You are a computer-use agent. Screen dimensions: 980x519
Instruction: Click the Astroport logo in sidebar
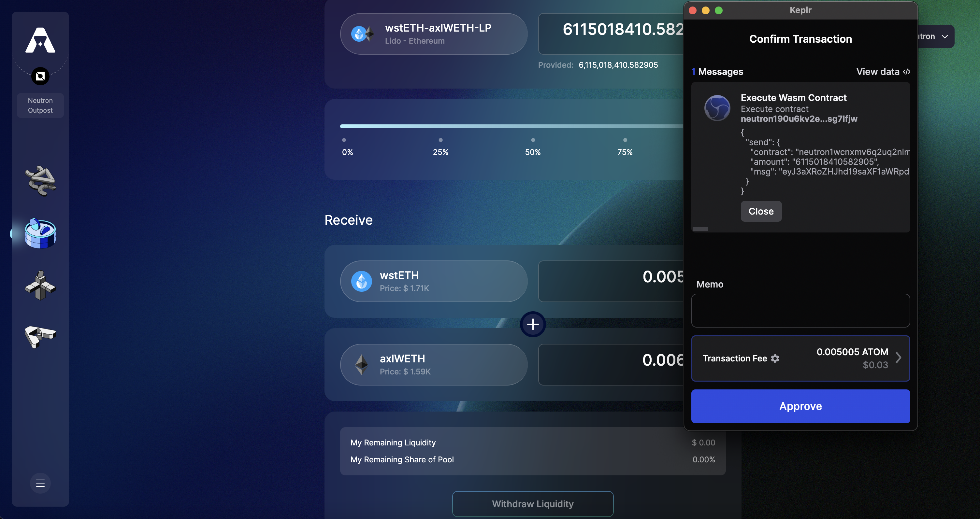[x=40, y=40]
